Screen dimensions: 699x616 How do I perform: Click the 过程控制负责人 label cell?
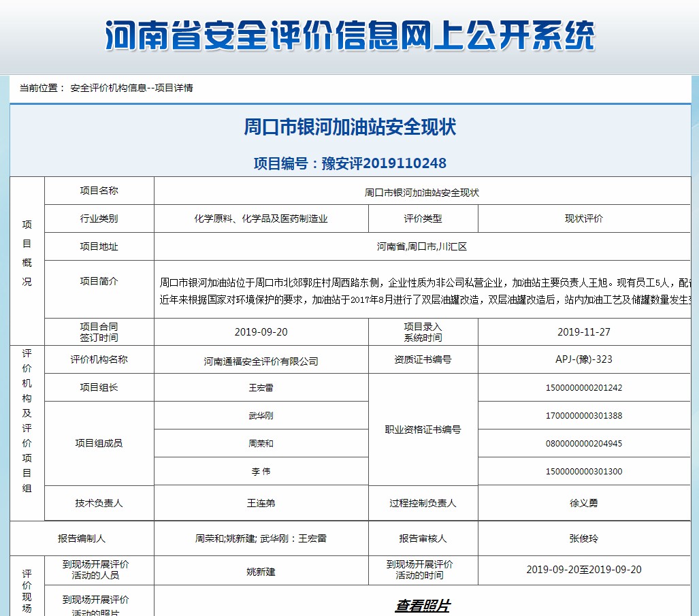423,503
